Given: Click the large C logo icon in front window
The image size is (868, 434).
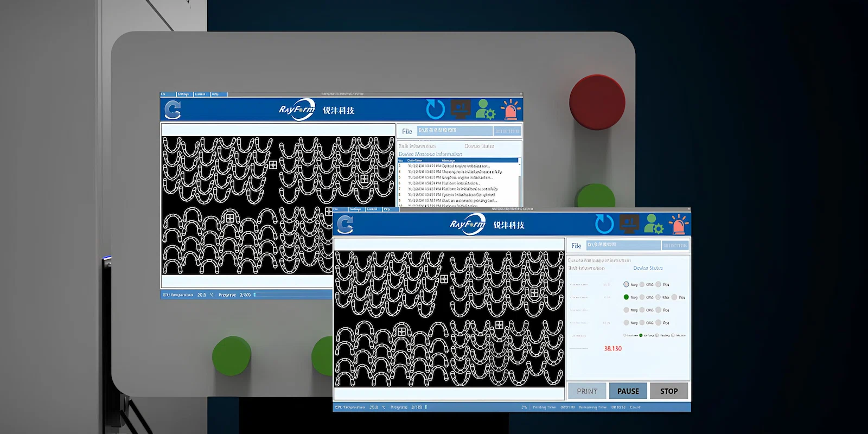Looking at the screenshot, I should click(345, 224).
